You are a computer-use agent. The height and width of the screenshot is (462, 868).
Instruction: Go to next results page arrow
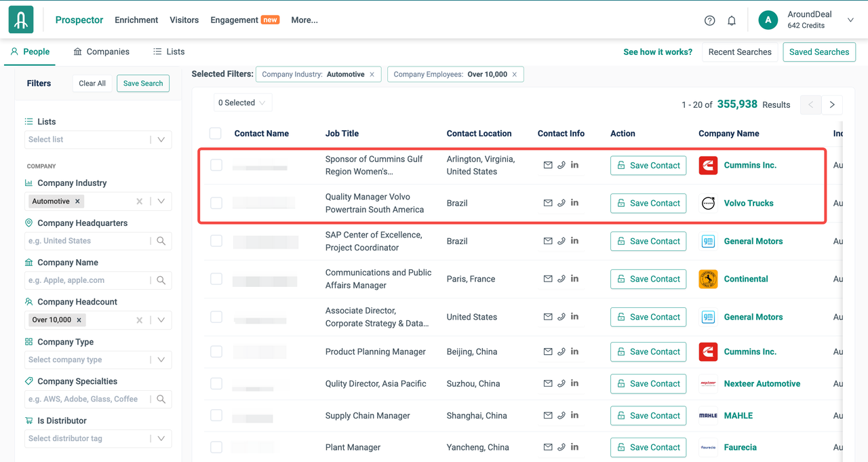tap(832, 104)
